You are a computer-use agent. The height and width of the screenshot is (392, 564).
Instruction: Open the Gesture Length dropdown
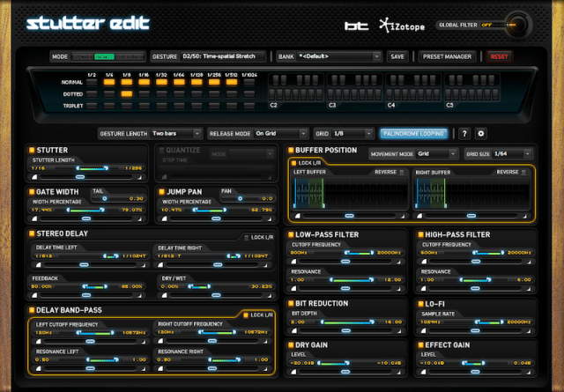point(176,133)
